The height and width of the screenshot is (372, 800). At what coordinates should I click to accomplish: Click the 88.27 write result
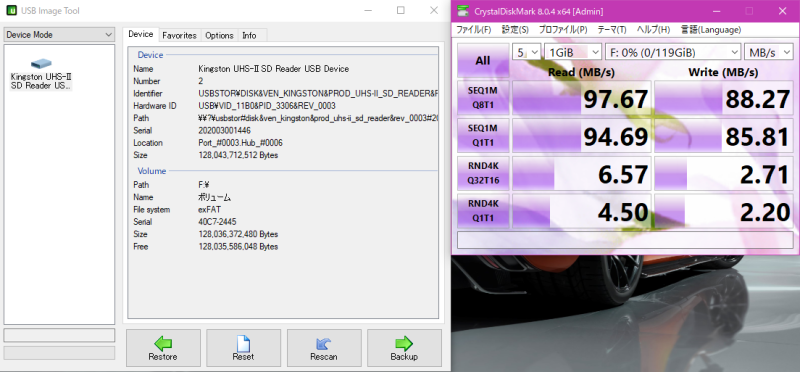tap(723, 98)
